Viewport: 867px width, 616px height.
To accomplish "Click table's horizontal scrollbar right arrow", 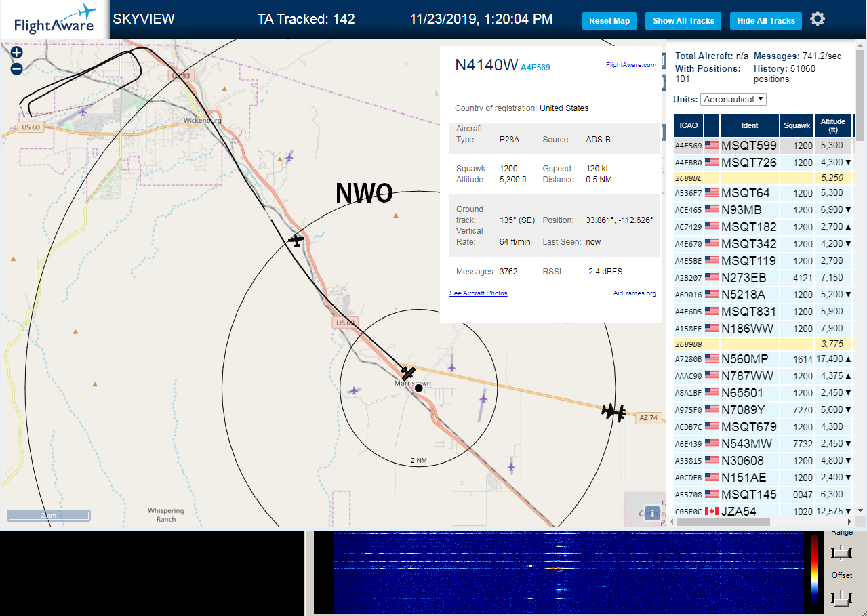I will (x=850, y=522).
